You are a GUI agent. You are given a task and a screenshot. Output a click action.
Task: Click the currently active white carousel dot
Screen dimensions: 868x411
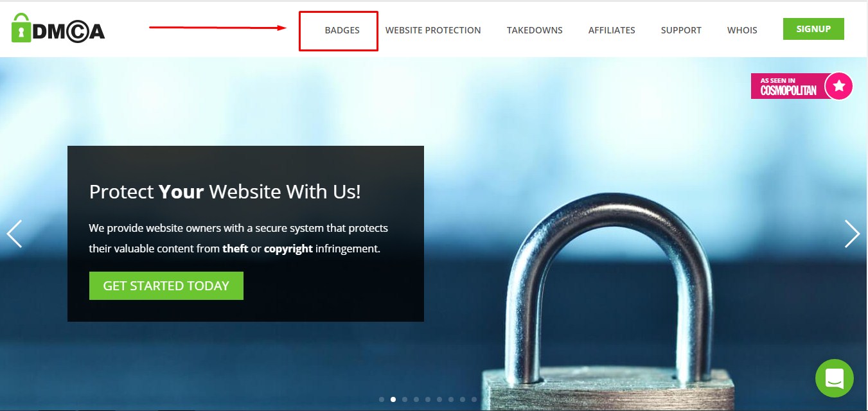click(x=393, y=399)
